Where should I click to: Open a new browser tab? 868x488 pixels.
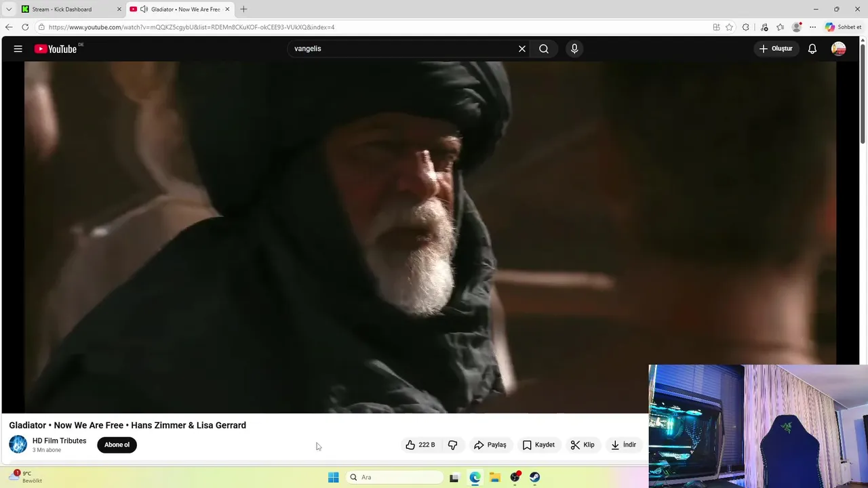[x=243, y=9]
